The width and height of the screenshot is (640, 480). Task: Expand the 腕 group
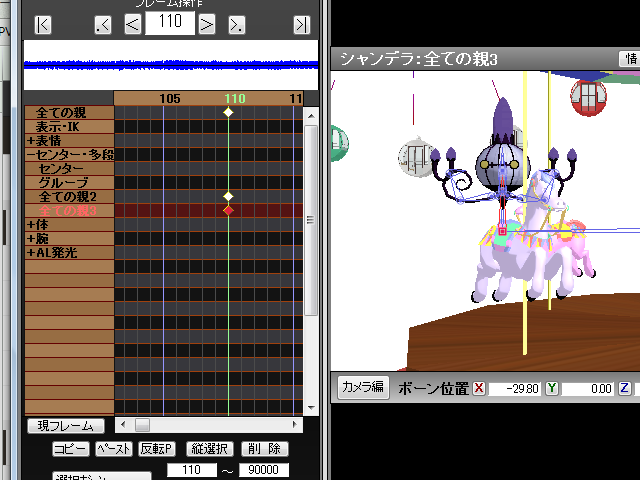(31, 238)
